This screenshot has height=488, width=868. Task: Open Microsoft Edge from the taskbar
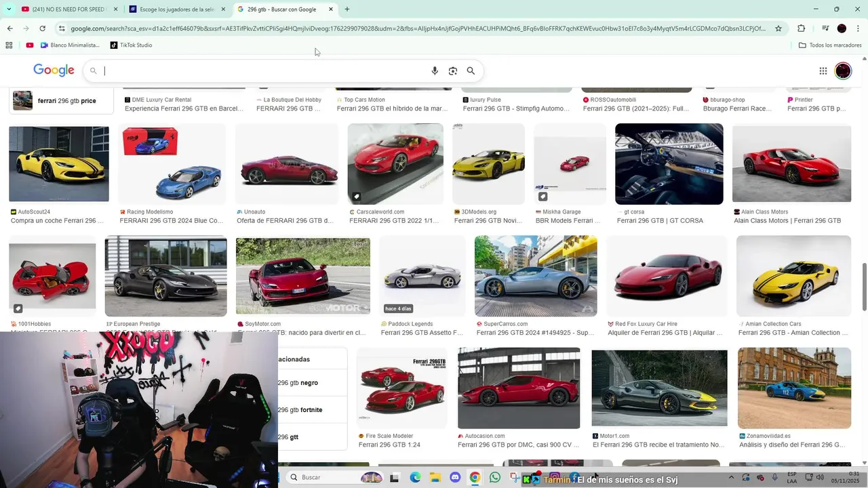[414, 477]
